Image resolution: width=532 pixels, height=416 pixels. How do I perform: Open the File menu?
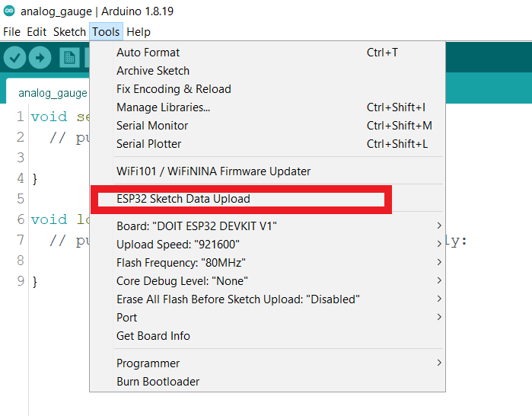(11, 32)
